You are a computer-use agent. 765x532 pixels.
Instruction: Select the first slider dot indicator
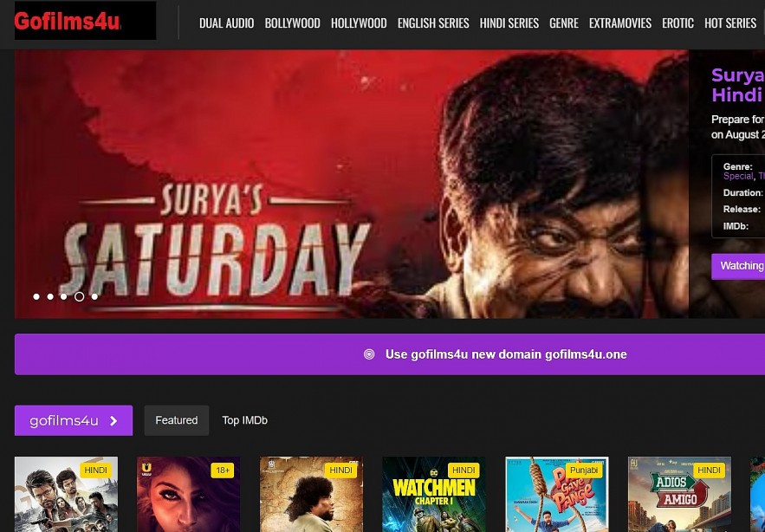pyautogui.click(x=36, y=296)
